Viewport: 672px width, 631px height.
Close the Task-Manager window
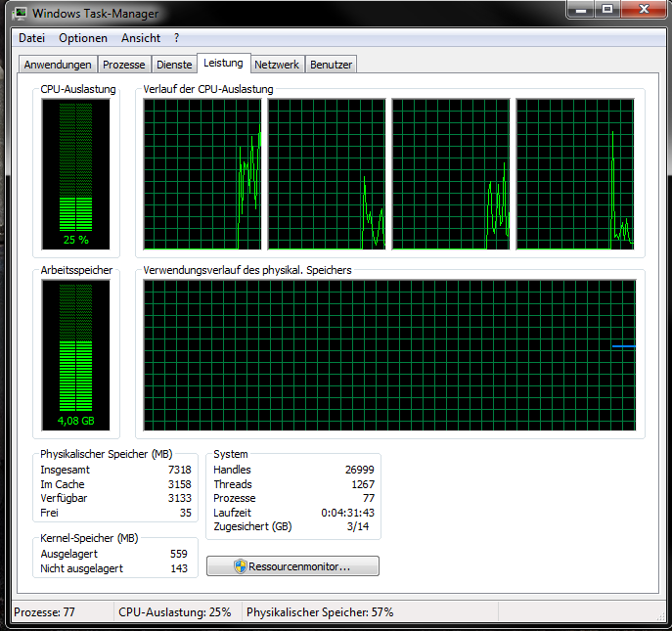click(x=644, y=9)
